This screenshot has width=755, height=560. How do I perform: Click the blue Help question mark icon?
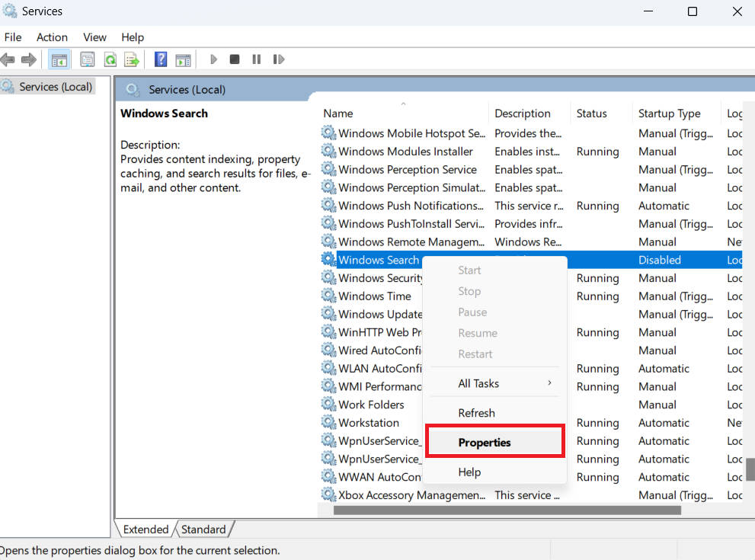[x=161, y=59]
